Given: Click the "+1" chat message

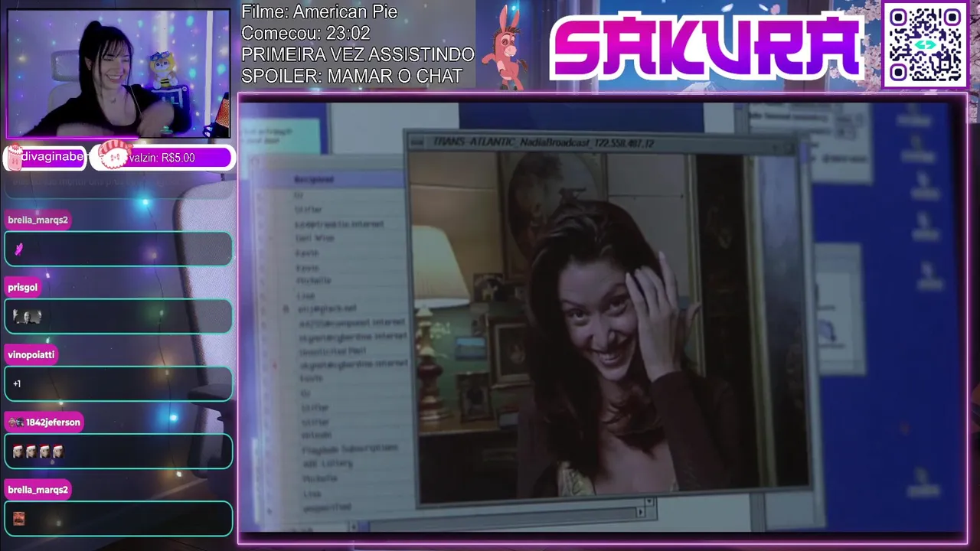Looking at the screenshot, I should click(17, 384).
